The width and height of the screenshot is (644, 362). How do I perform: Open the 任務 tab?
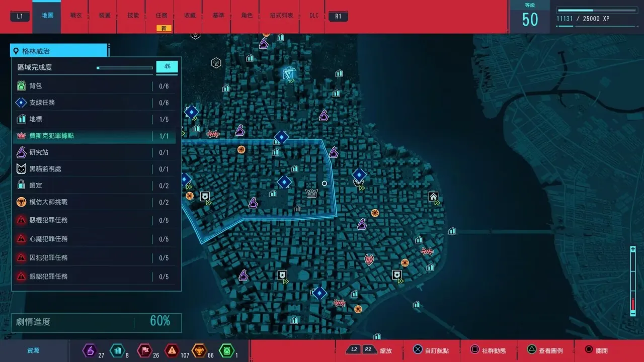pyautogui.click(x=162, y=16)
